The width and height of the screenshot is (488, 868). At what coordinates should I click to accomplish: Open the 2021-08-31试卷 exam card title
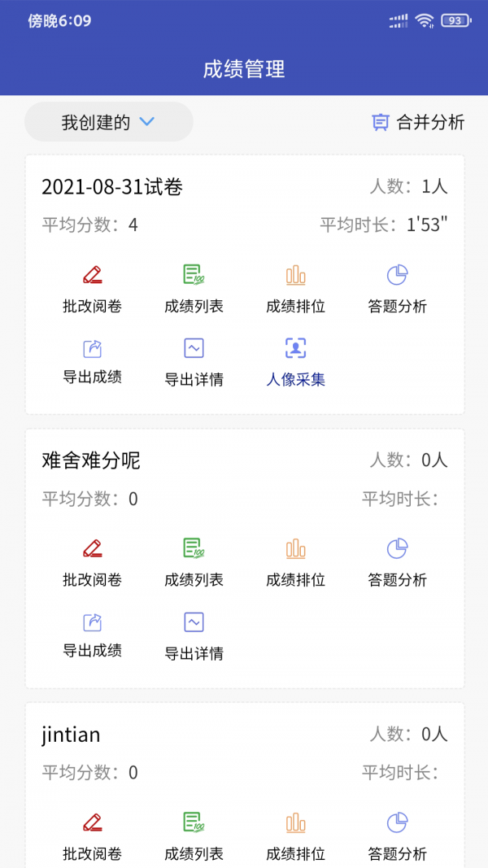pos(113,186)
